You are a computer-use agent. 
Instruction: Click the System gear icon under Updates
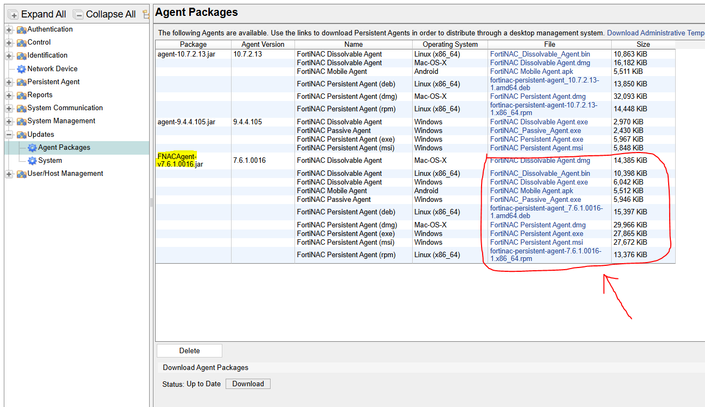pos(32,160)
